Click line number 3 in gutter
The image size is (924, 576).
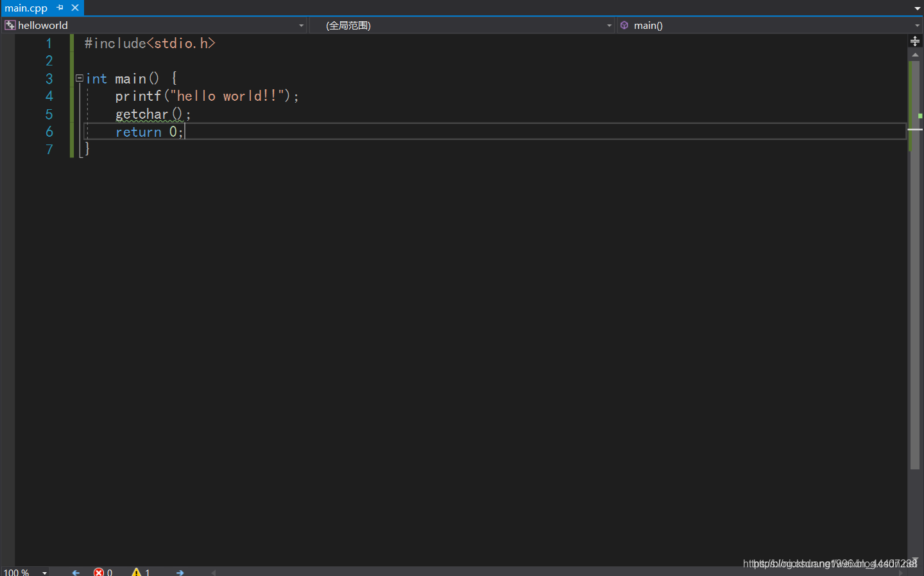pyautogui.click(x=49, y=78)
